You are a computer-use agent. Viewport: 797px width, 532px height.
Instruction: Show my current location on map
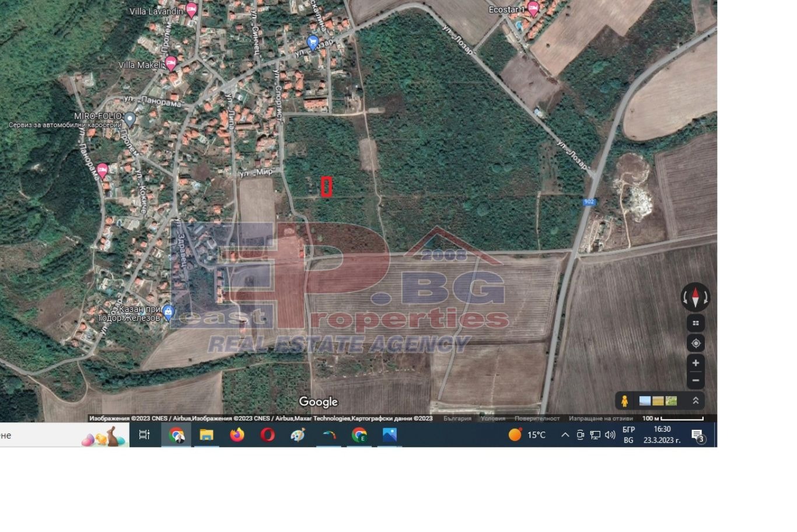695,343
